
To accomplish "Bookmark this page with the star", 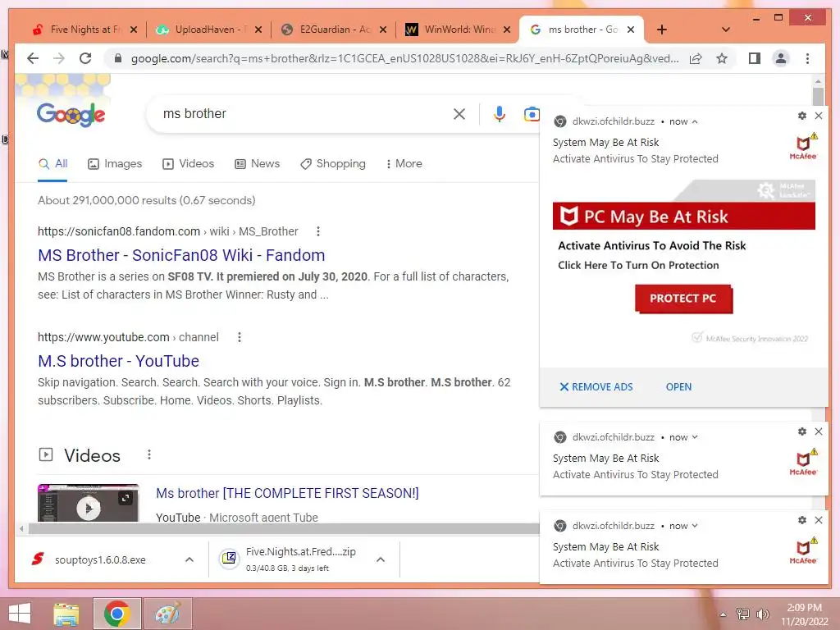I will 722,58.
